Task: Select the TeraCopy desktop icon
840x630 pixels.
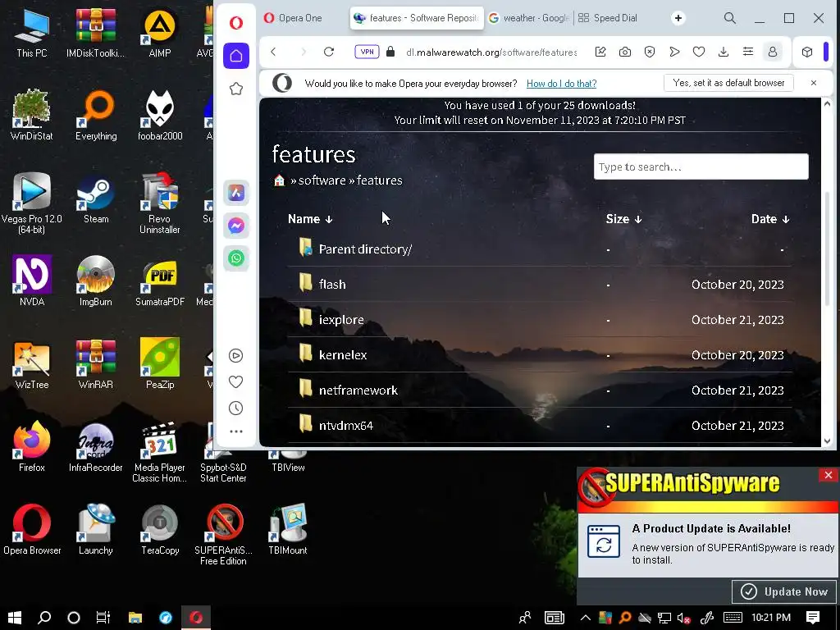Action: pyautogui.click(x=160, y=530)
